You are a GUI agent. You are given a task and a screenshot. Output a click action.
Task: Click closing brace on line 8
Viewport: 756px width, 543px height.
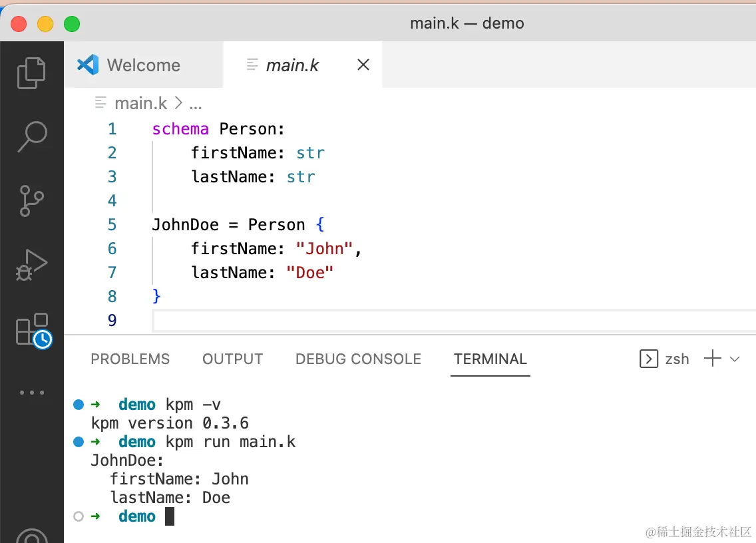156,296
